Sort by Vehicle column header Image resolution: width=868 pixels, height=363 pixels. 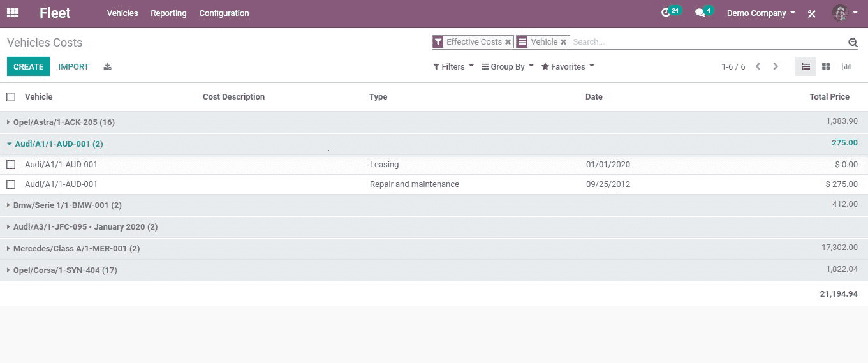38,97
